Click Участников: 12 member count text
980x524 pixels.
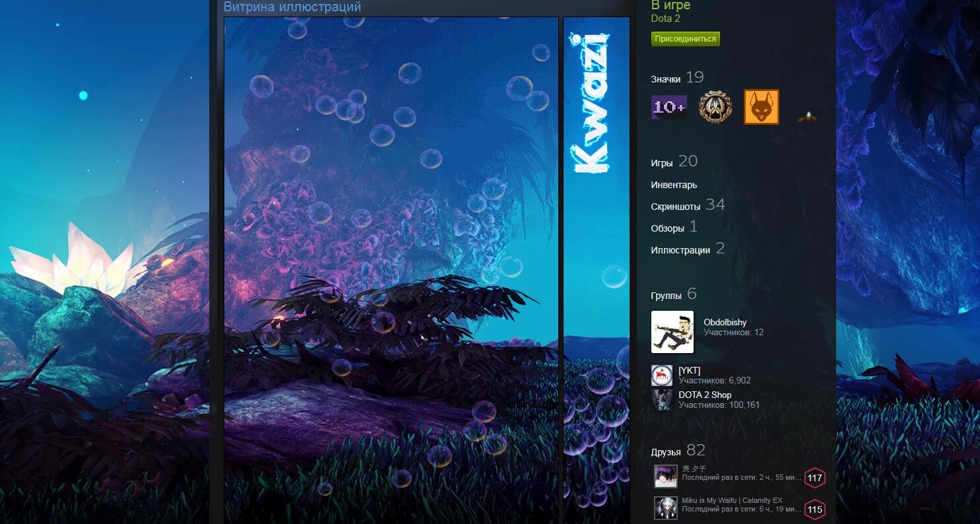(734, 333)
